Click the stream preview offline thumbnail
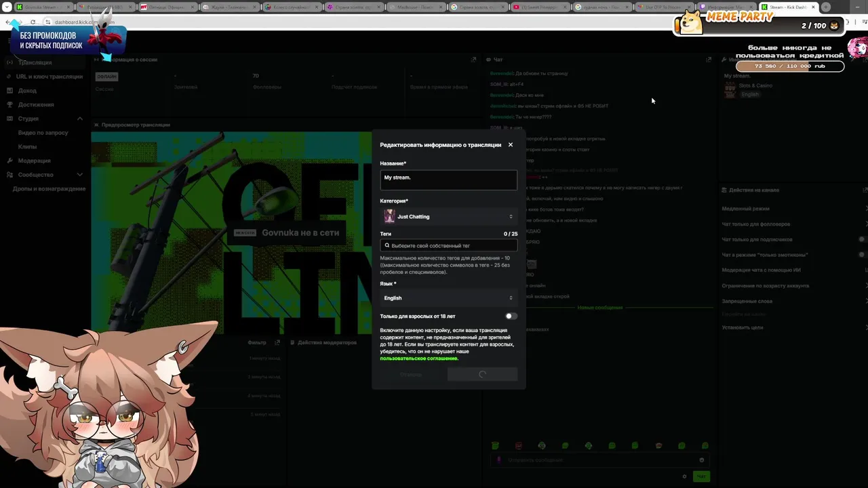Viewport: 868px width, 488px height. coord(231,232)
